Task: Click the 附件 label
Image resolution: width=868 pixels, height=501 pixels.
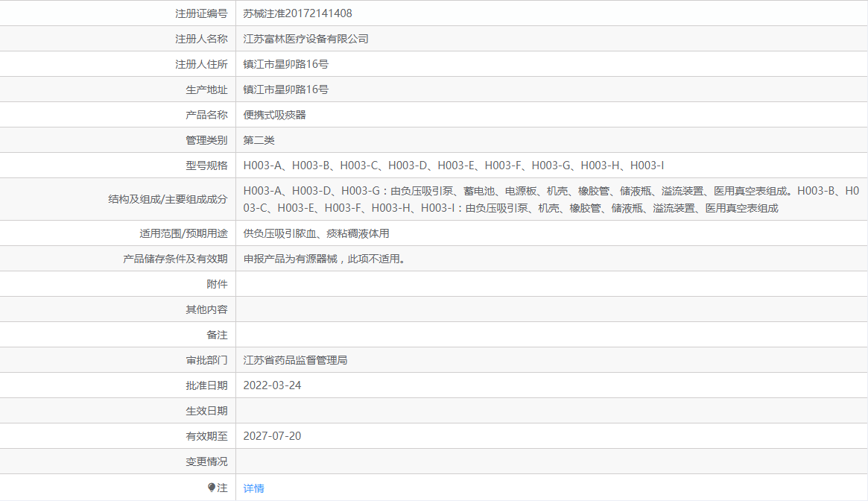Action: point(217,284)
